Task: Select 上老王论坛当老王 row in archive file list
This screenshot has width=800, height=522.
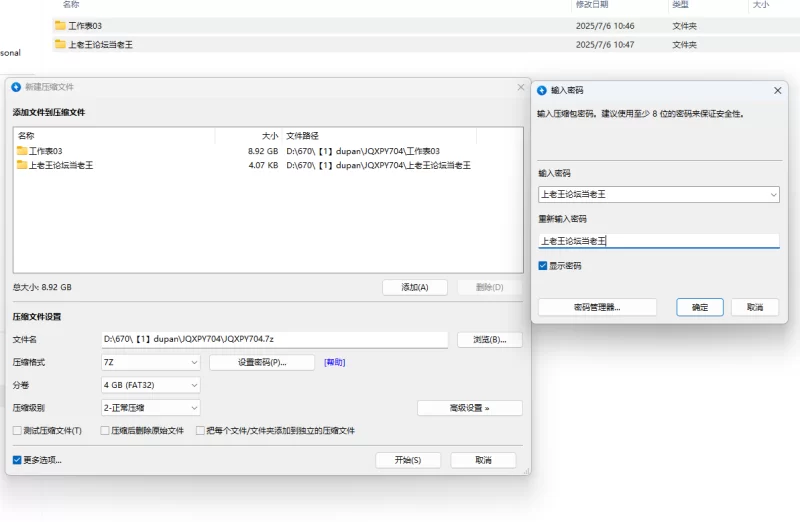Action: (268, 165)
